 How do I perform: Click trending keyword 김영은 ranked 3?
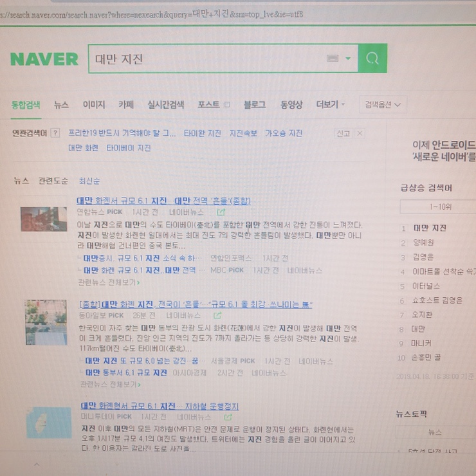point(423,257)
